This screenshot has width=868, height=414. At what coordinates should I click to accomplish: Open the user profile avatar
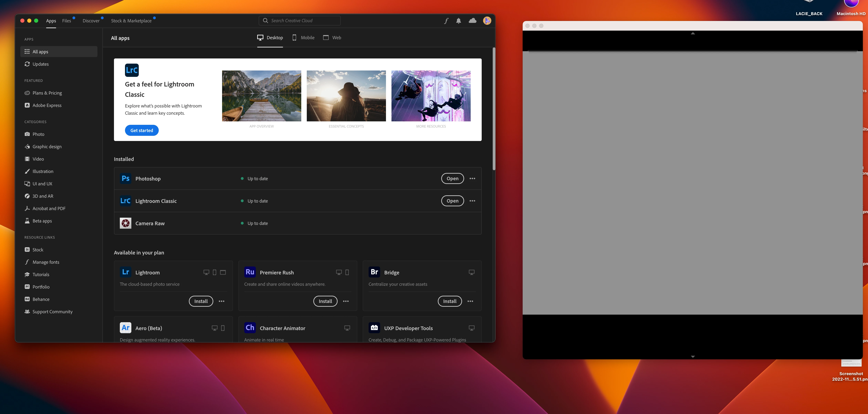pos(487,21)
